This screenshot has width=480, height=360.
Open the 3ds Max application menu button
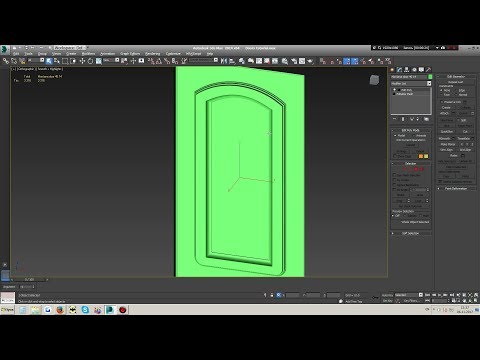coord(5,50)
